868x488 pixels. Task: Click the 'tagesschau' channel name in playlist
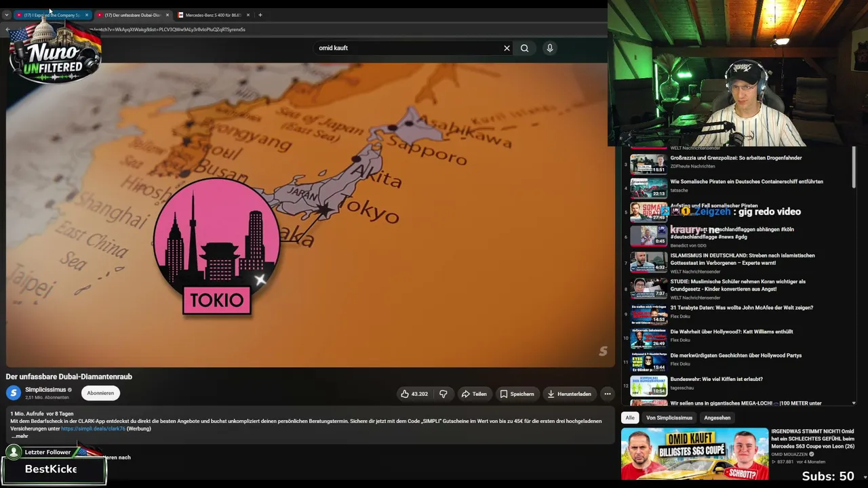[682, 388]
